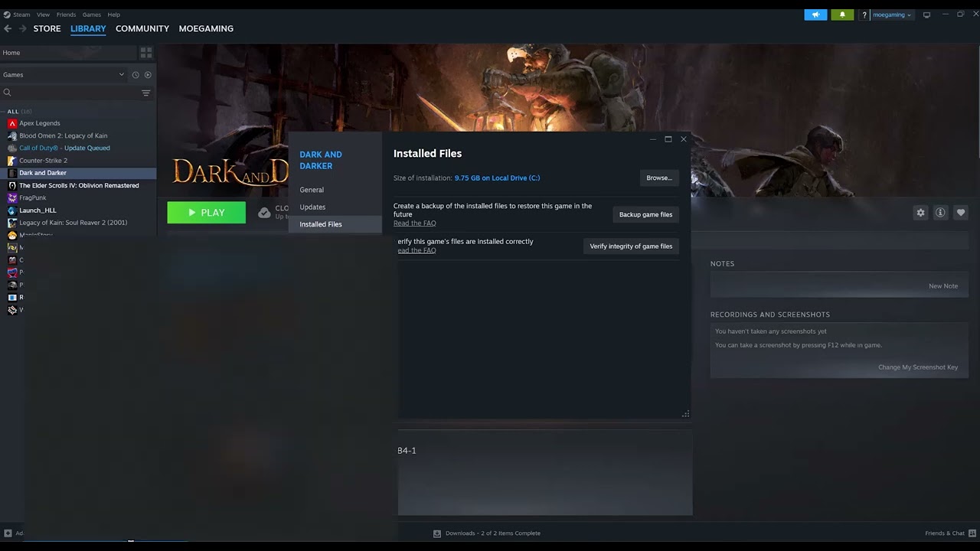Filter by ready-to-play icon
This screenshot has width=980, height=551.
[x=148, y=75]
